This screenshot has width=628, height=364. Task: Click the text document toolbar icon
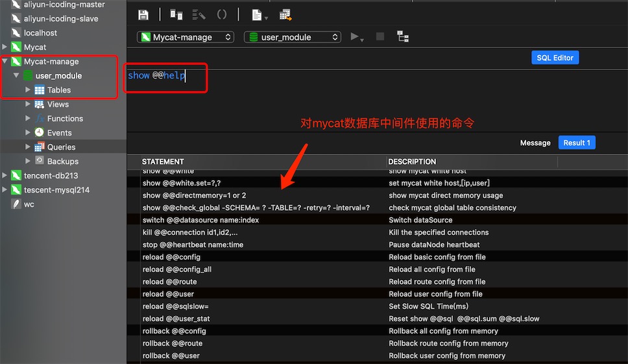click(x=257, y=15)
